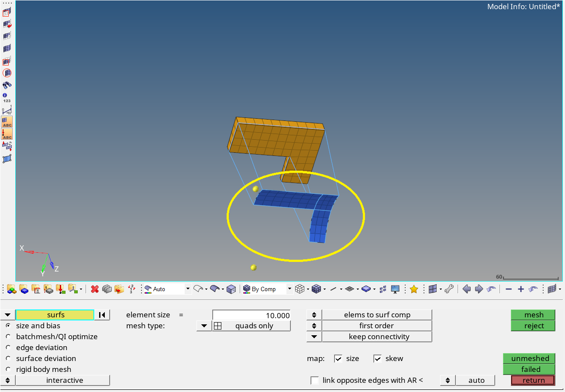Select the batchmesh/QI optimize radio button
The width and height of the screenshot is (565, 392).
(8, 337)
